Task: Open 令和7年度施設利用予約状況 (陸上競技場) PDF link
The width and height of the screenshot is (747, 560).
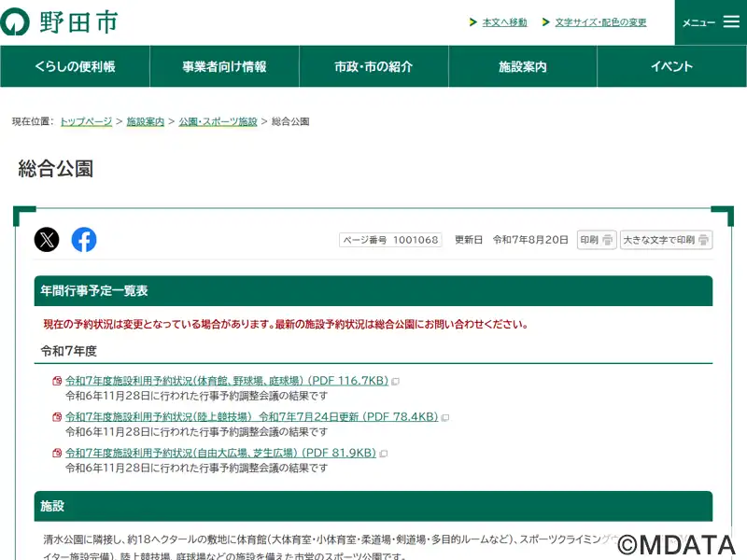Action: pyautogui.click(x=251, y=417)
